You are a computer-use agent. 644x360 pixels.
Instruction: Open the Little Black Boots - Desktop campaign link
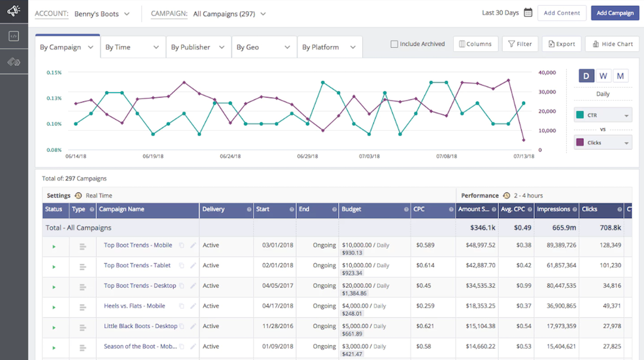[x=141, y=326]
